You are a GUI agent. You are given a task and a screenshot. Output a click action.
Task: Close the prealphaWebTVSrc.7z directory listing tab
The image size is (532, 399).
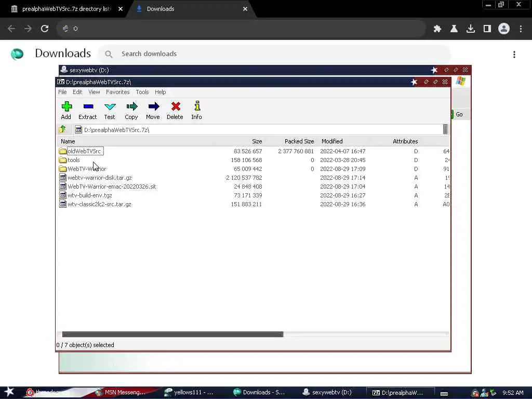coord(121,9)
